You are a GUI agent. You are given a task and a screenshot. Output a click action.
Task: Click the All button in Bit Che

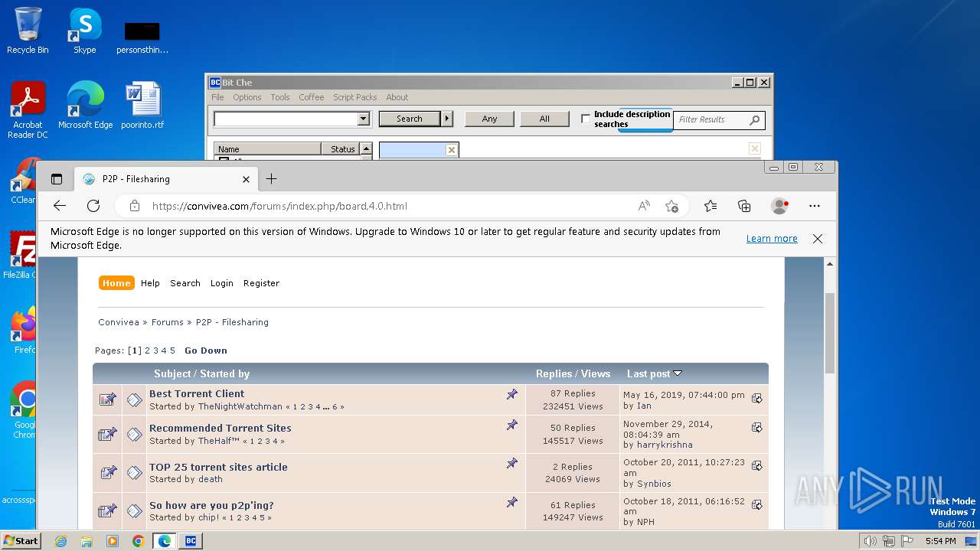(544, 119)
